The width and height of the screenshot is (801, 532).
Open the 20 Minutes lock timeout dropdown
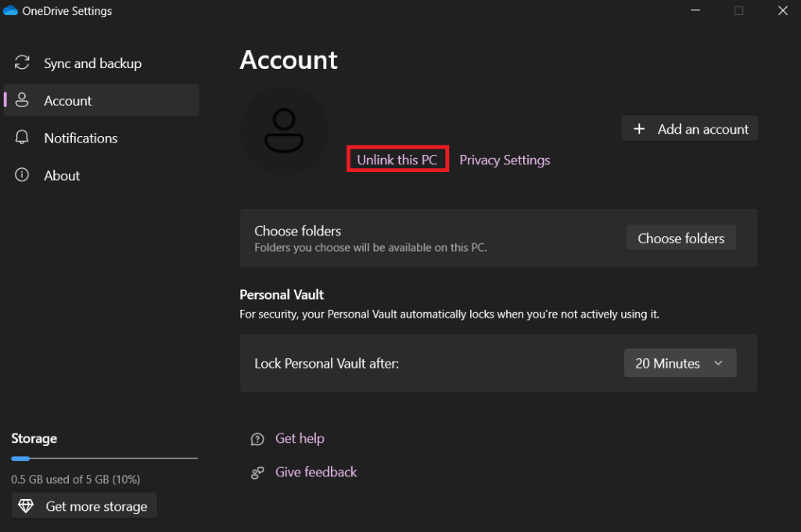(680, 363)
